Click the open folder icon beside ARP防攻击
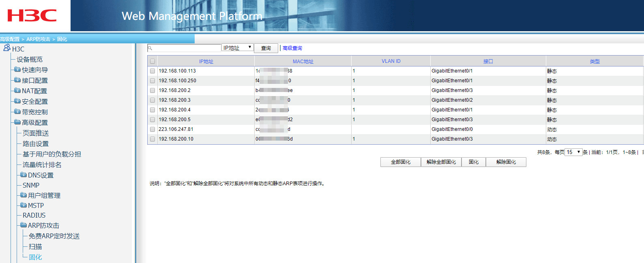 point(24,225)
